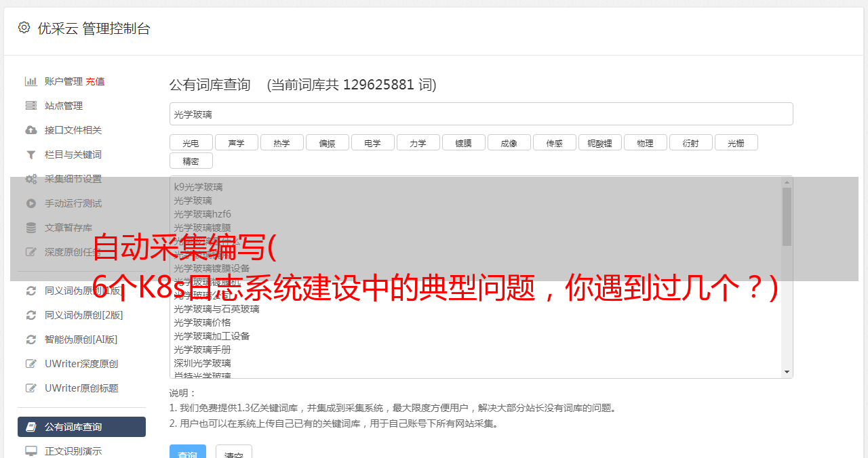Click the cloud upload icon for 接口文件相关
This screenshot has height=458, width=868.
click(x=31, y=130)
